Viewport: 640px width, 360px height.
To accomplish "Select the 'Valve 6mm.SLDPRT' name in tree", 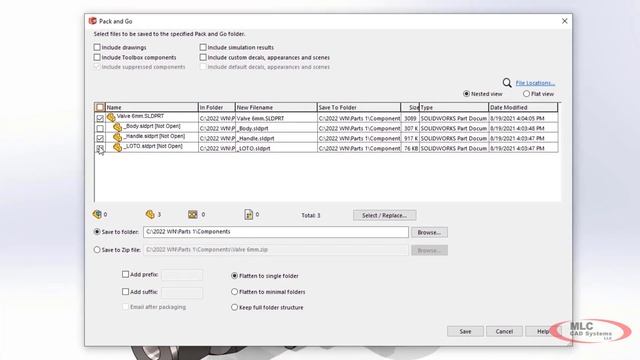I will point(140,116).
